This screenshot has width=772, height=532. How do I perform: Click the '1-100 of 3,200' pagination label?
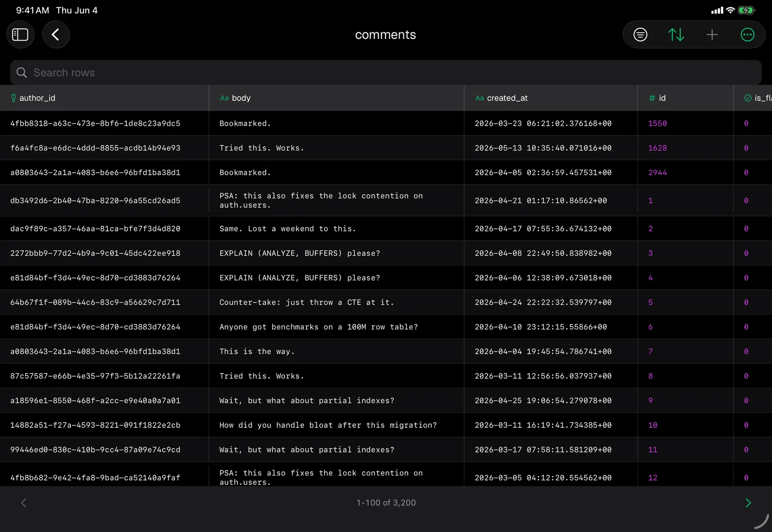click(386, 503)
